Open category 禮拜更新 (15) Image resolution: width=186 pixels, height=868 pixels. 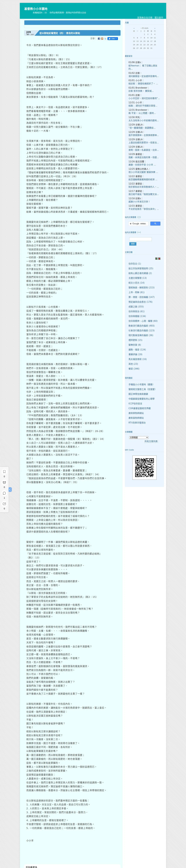(135, 340)
